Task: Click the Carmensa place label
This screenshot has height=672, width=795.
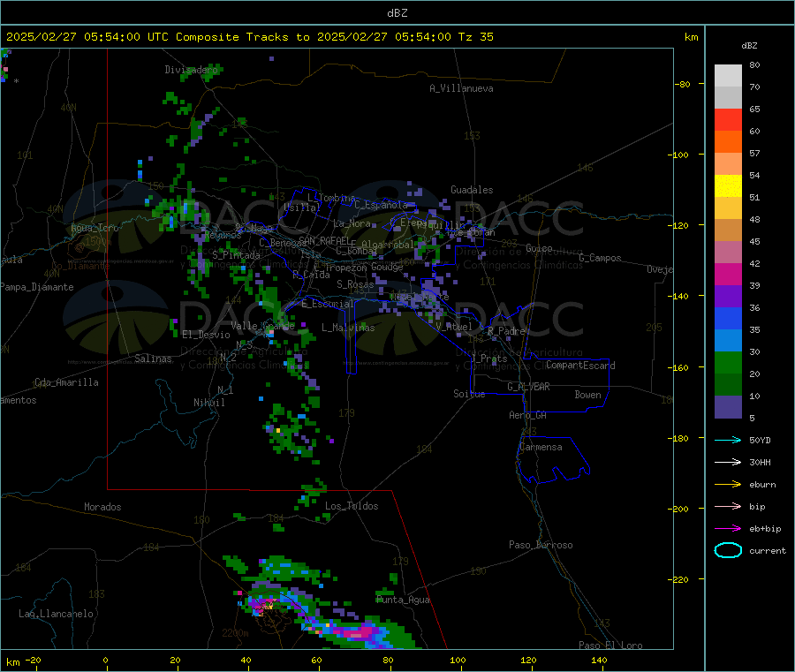Action: pyautogui.click(x=541, y=448)
